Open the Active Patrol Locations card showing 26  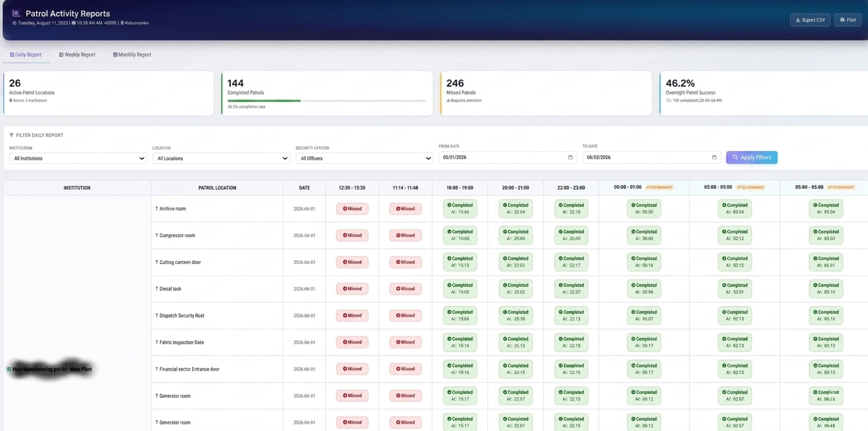pos(108,93)
